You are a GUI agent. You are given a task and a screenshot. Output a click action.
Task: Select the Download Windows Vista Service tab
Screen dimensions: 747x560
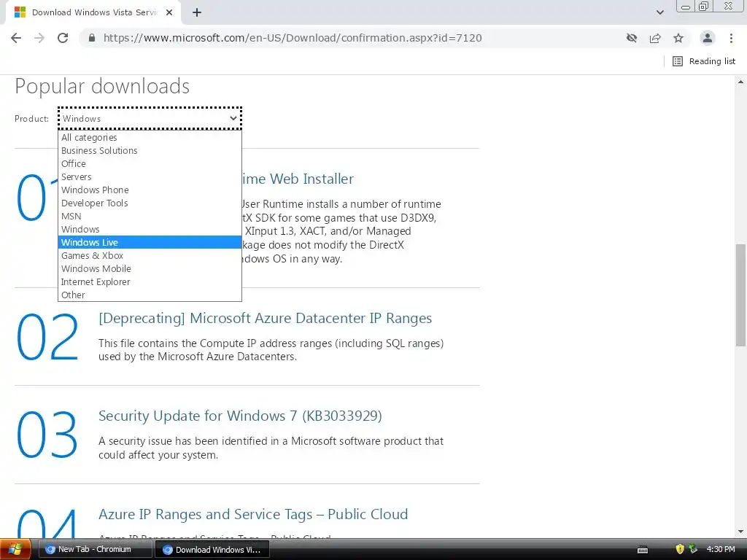click(93, 12)
